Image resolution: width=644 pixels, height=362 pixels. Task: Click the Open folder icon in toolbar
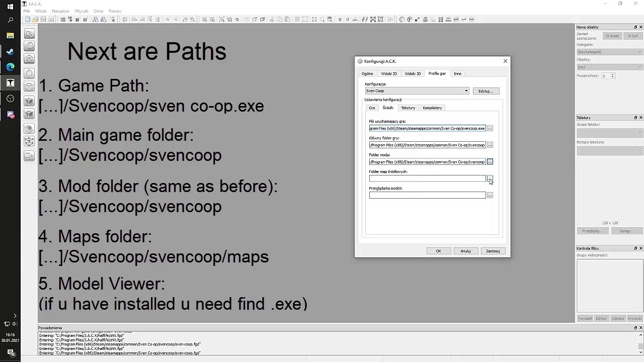[36, 20]
